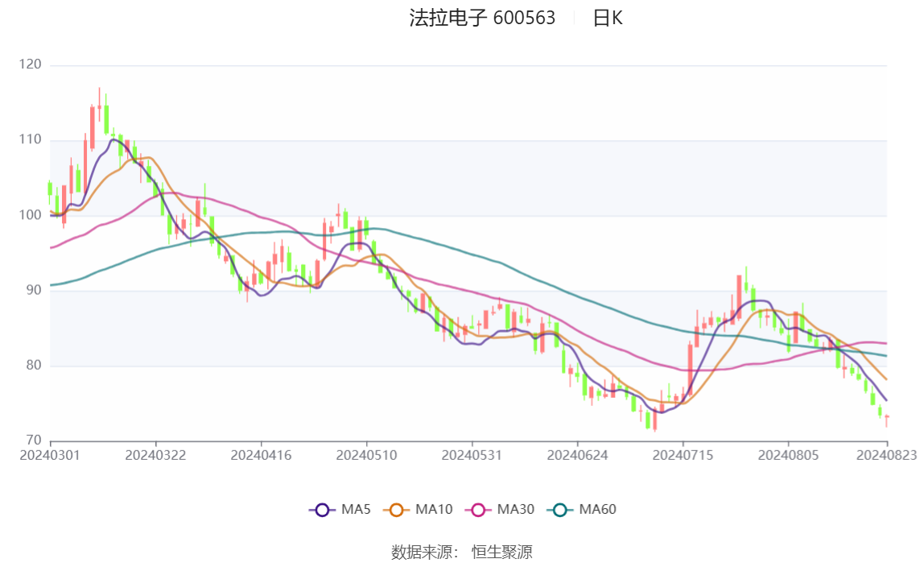Click the 110 y-axis value label
Screen dimensions: 924x563
click(x=30, y=139)
